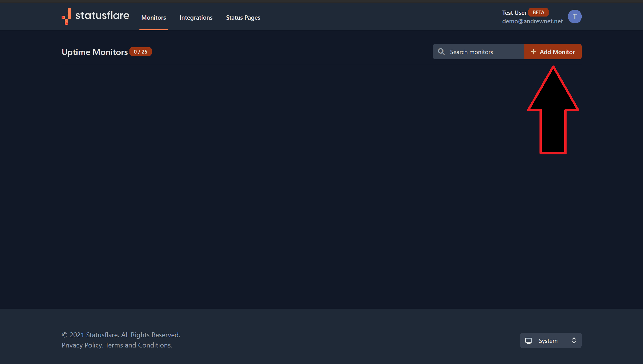Open the Terms and Conditions link
643x364 pixels.
tap(139, 345)
